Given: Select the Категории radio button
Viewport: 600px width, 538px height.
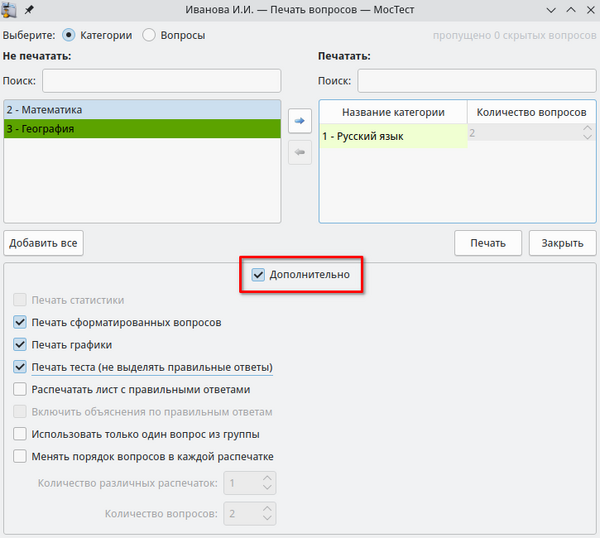Looking at the screenshot, I should click(x=69, y=35).
